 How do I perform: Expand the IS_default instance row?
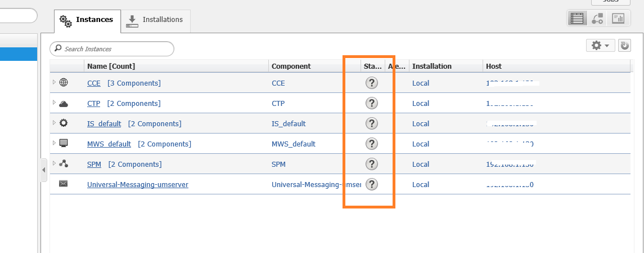point(54,123)
